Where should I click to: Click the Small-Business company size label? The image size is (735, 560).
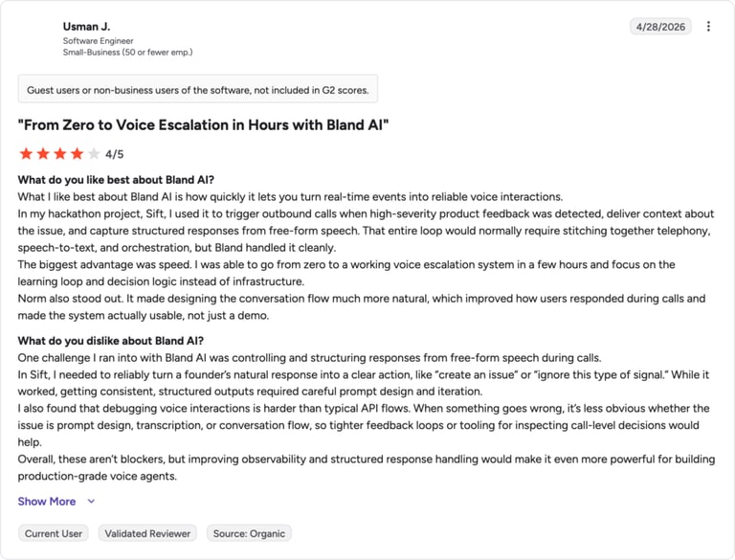[127, 52]
